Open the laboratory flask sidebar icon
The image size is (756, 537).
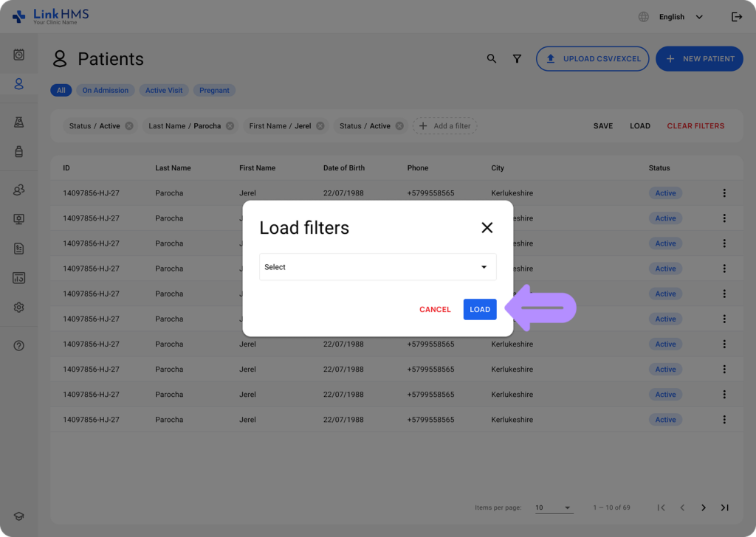click(x=19, y=122)
